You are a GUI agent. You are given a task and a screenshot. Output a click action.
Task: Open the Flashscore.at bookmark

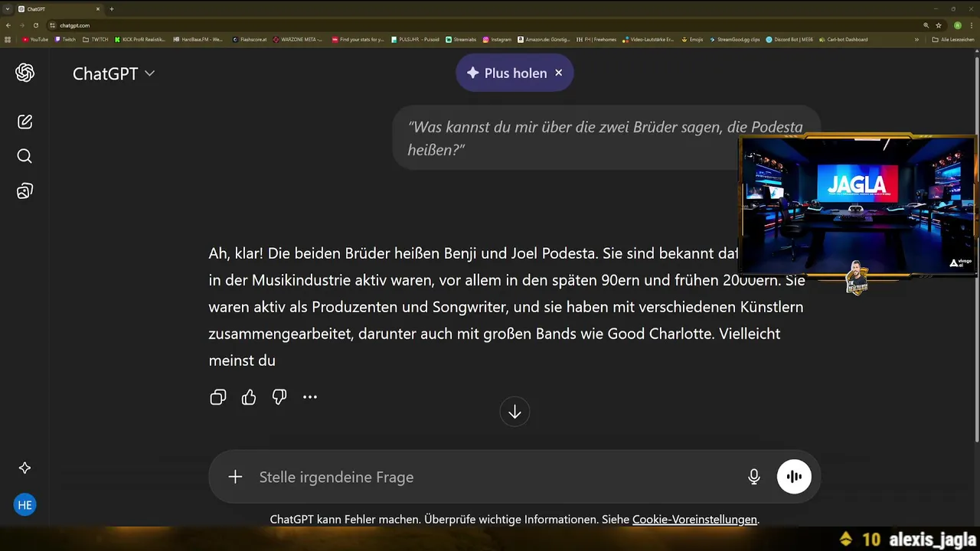tap(250, 39)
